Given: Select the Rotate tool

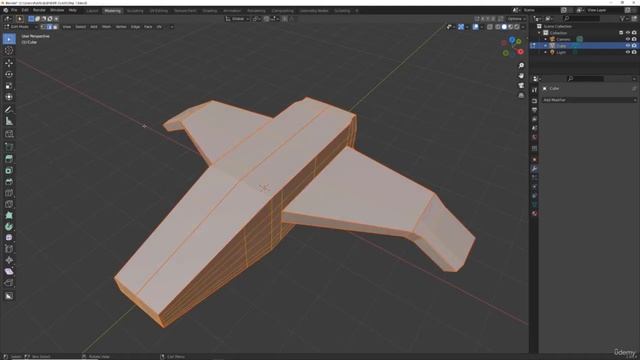Looking at the screenshot, I should pos(9,74).
